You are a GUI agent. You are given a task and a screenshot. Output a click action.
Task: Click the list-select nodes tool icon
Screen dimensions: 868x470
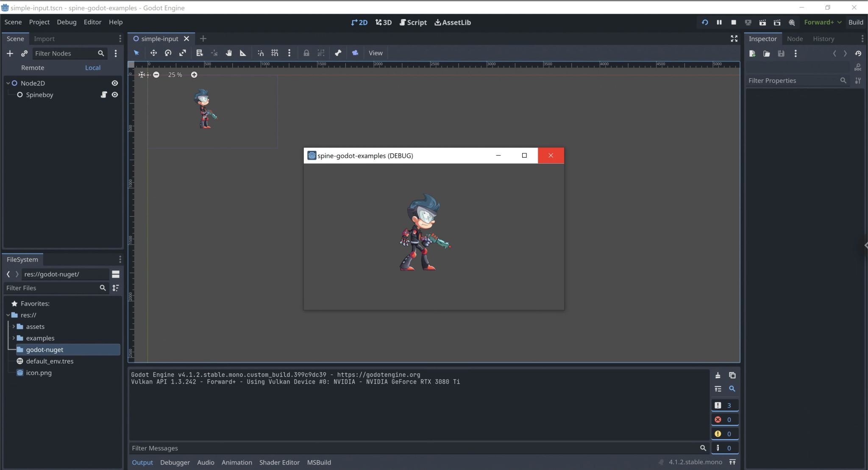(x=200, y=53)
